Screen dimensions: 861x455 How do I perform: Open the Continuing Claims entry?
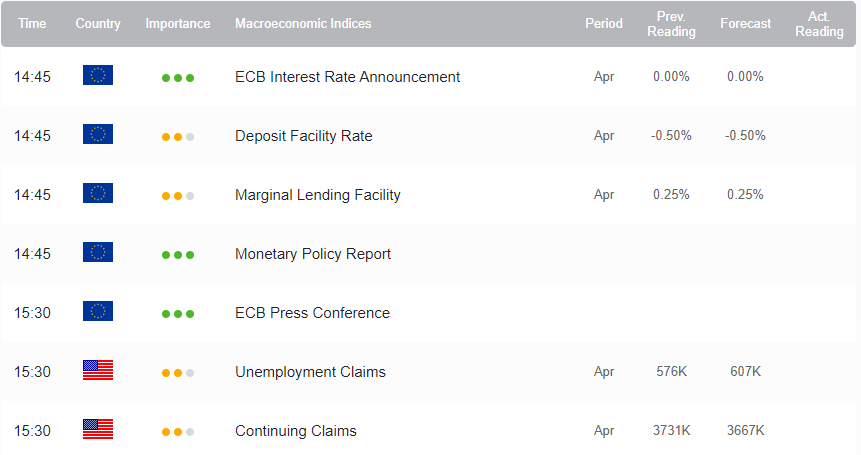point(295,431)
